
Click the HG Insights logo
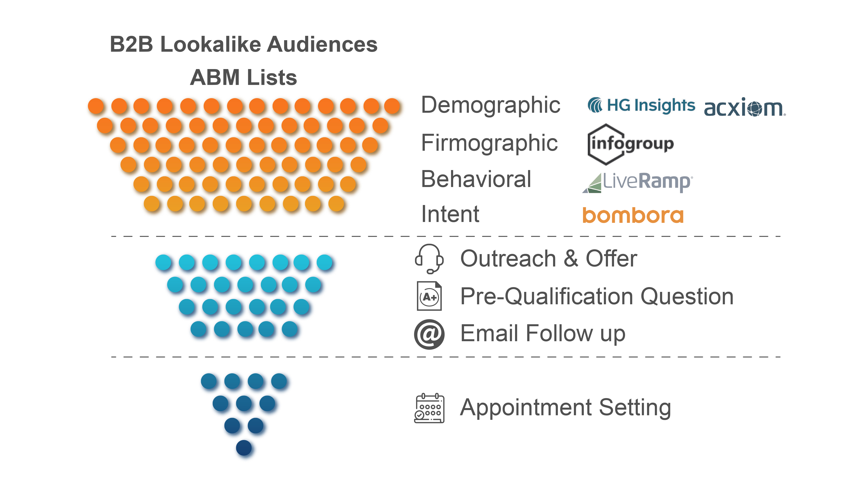click(x=641, y=105)
